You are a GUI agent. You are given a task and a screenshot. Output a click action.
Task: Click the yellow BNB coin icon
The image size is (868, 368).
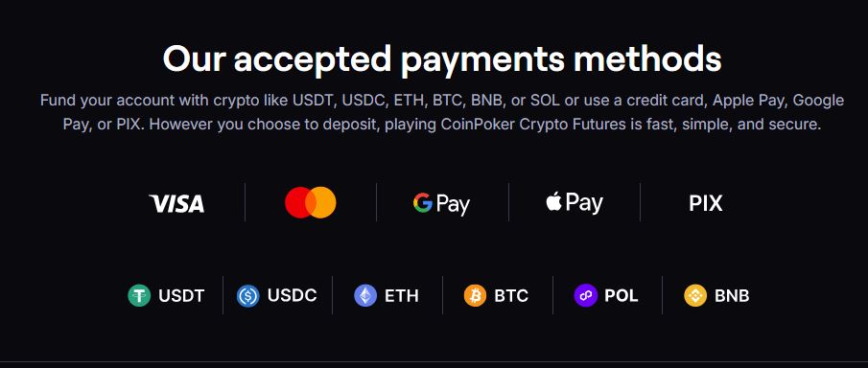pyautogui.click(x=695, y=295)
